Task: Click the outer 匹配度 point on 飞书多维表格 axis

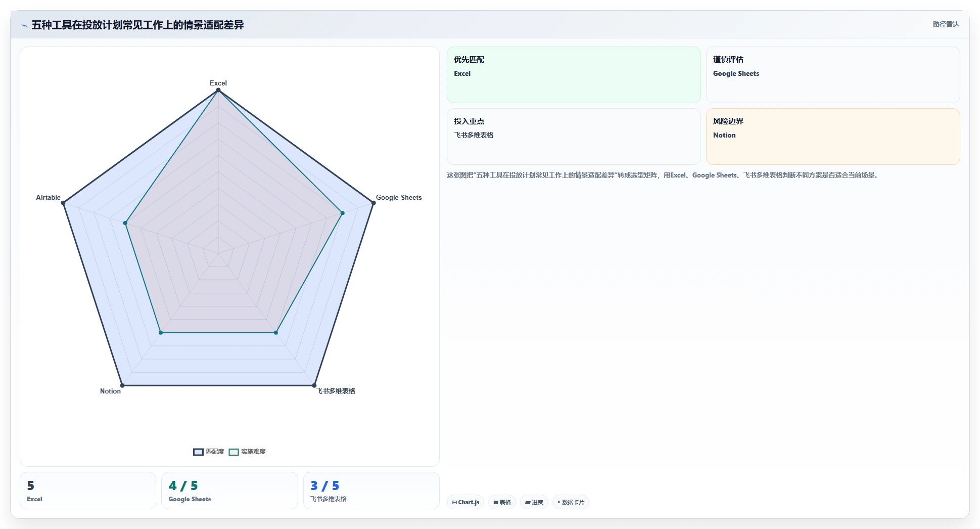Action: 314,385
